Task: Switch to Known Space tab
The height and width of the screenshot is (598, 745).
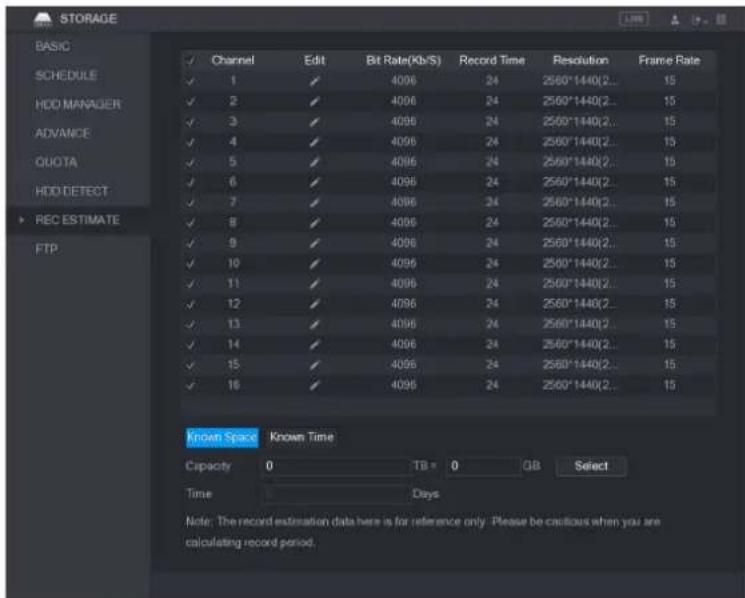Action: (x=222, y=437)
